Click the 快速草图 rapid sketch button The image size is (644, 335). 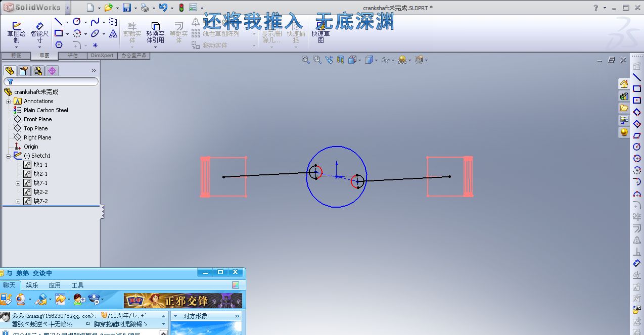click(320, 32)
